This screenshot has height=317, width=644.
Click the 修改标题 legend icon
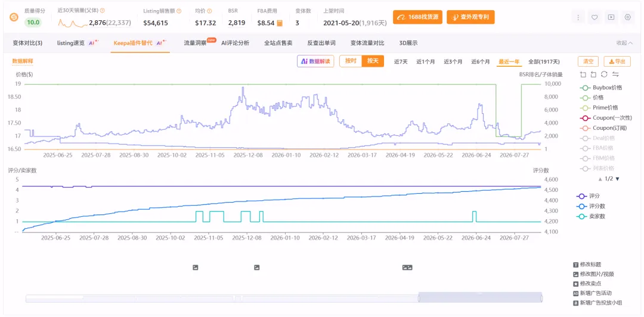click(x=575, y=265)
